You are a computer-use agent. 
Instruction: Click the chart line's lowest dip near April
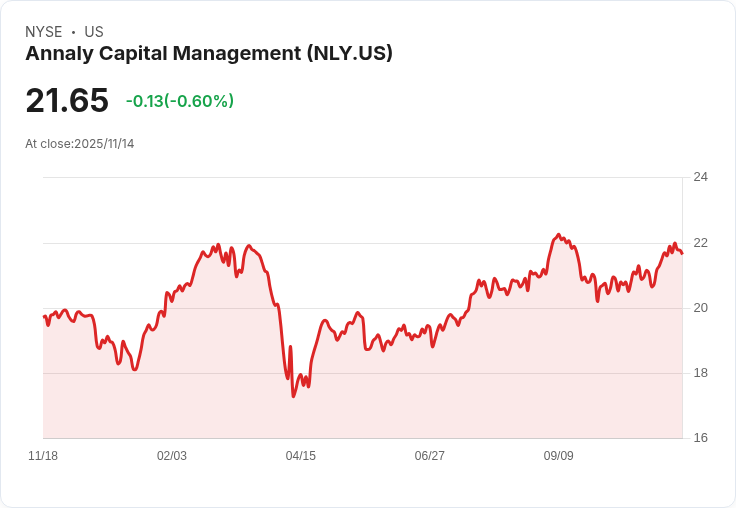coord(293,396)
